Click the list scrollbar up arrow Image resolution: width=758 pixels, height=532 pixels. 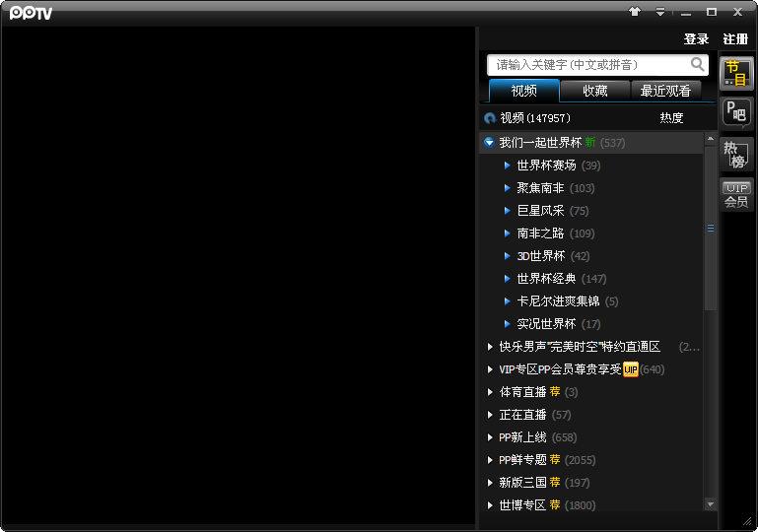[x=710, y=139]
